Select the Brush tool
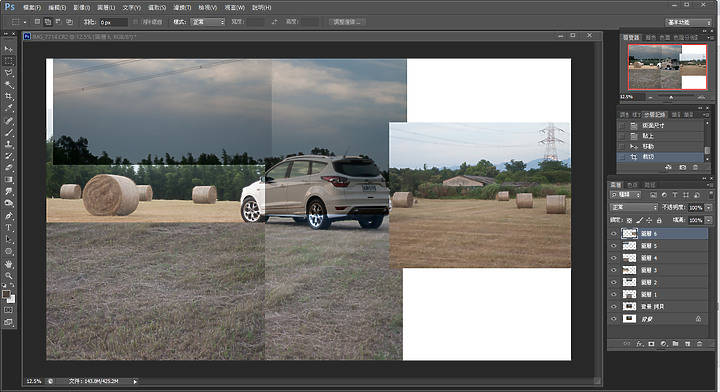Image resolution: width=720 pixels, height=392 pixels. point(9,133)
